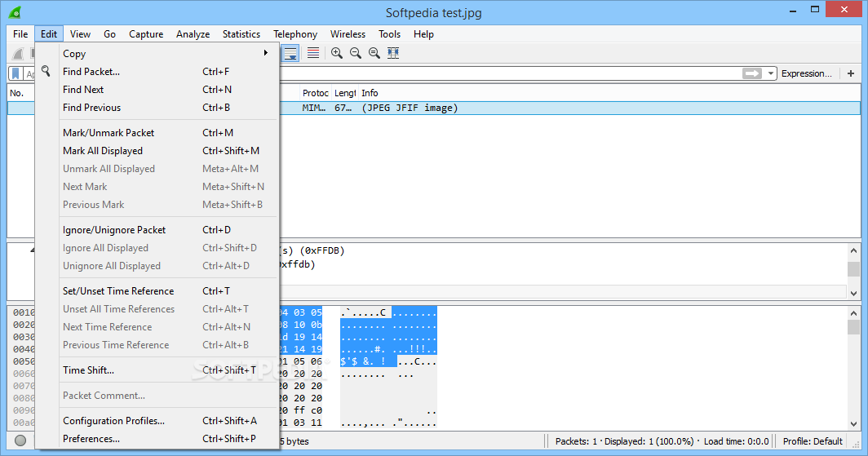Open the Statistics menu

241,33
